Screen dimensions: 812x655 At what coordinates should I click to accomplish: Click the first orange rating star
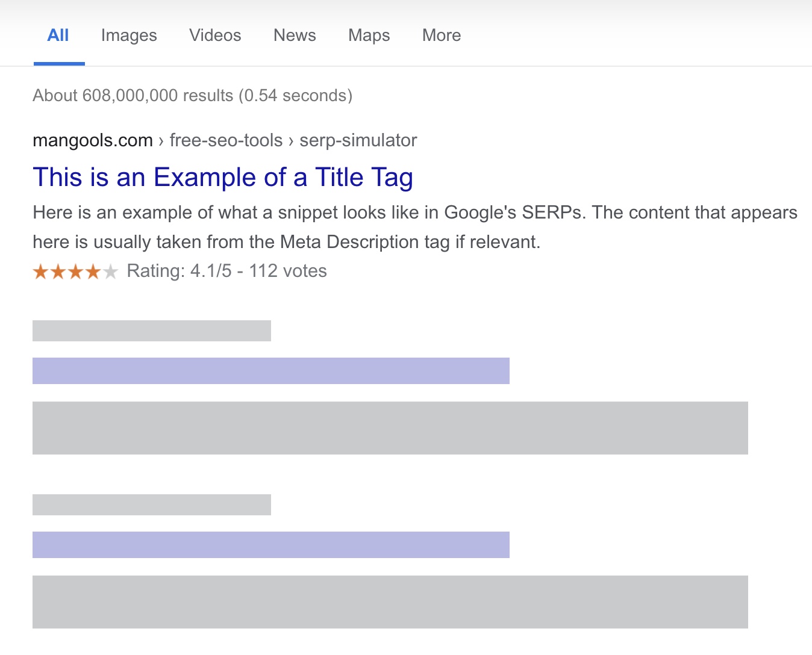click(41, 271)
